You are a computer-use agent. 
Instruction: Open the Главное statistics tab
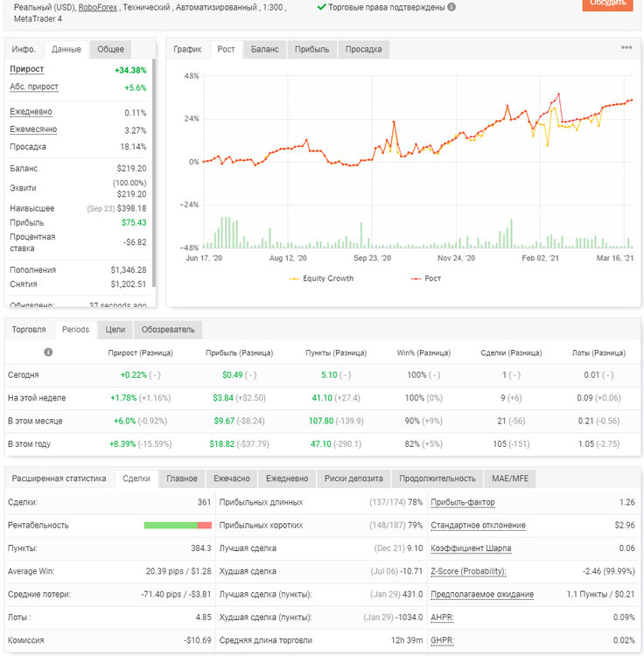click(182, 478)
